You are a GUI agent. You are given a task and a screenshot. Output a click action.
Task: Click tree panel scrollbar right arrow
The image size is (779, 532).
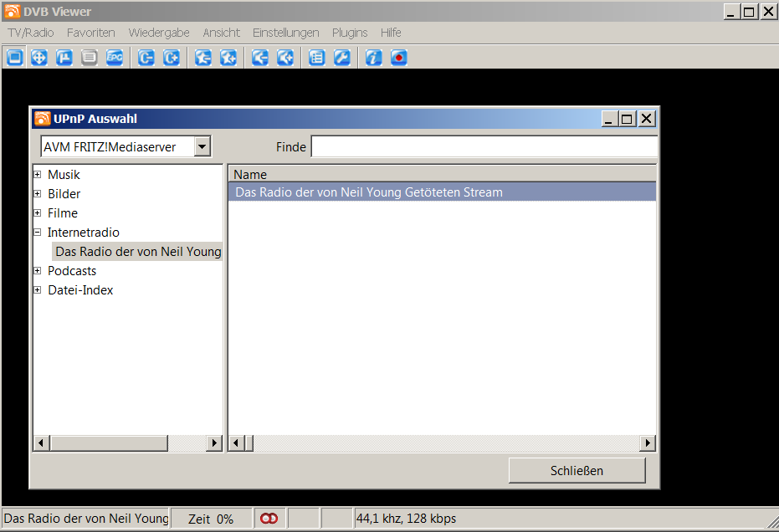(x=214, y=442)
